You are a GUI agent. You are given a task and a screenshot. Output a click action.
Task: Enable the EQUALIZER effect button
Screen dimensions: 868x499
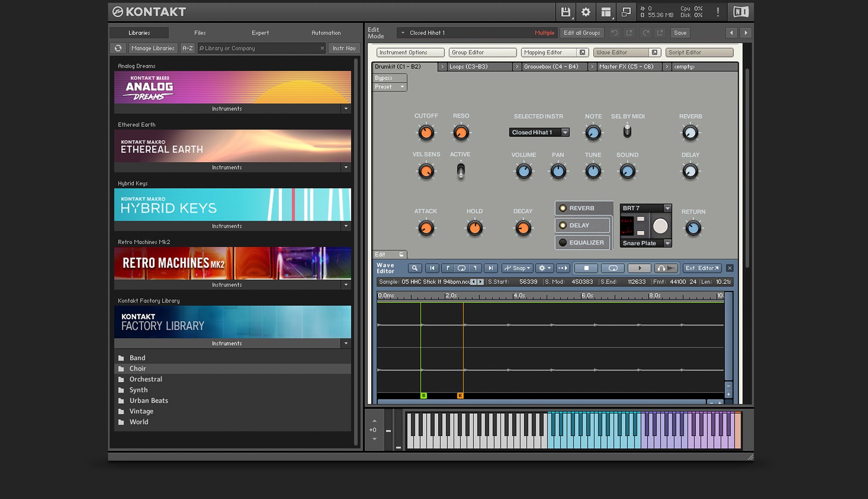tap(582, 242)
